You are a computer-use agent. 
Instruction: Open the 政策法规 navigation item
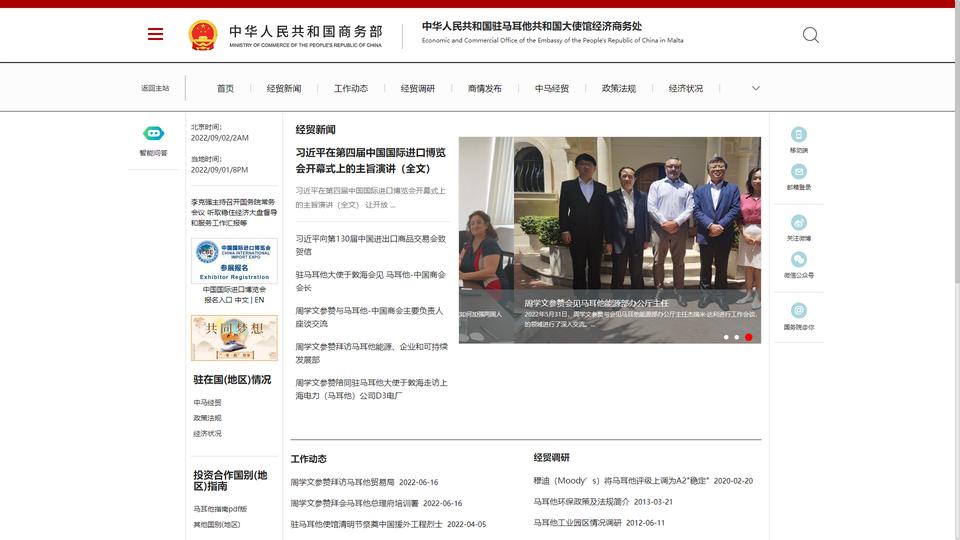click(619, 88)
